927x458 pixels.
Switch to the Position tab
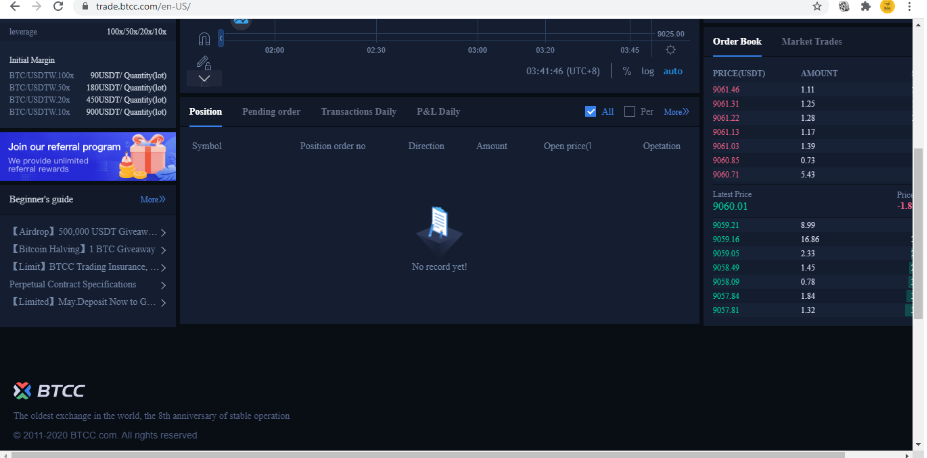point(205,112)
